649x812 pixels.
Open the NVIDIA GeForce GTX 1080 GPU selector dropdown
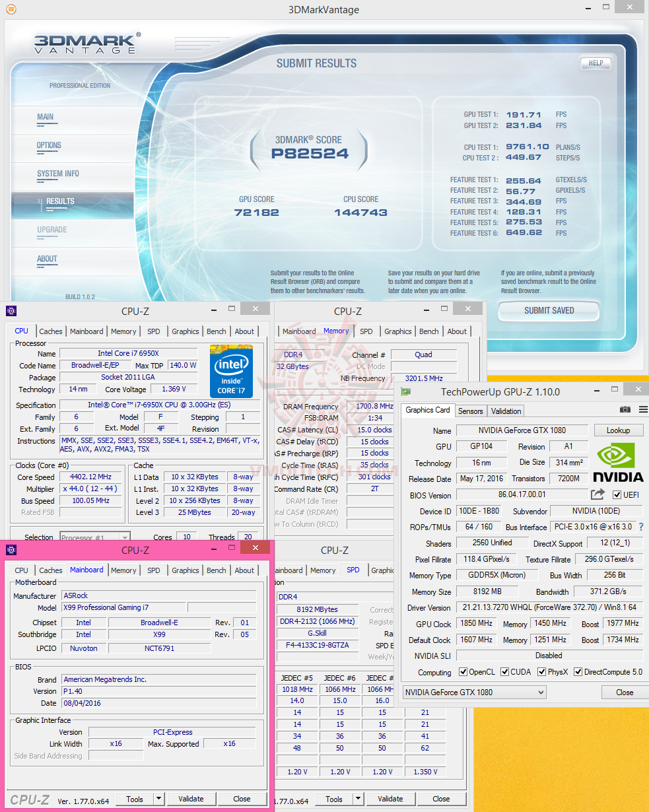[474, 692]
